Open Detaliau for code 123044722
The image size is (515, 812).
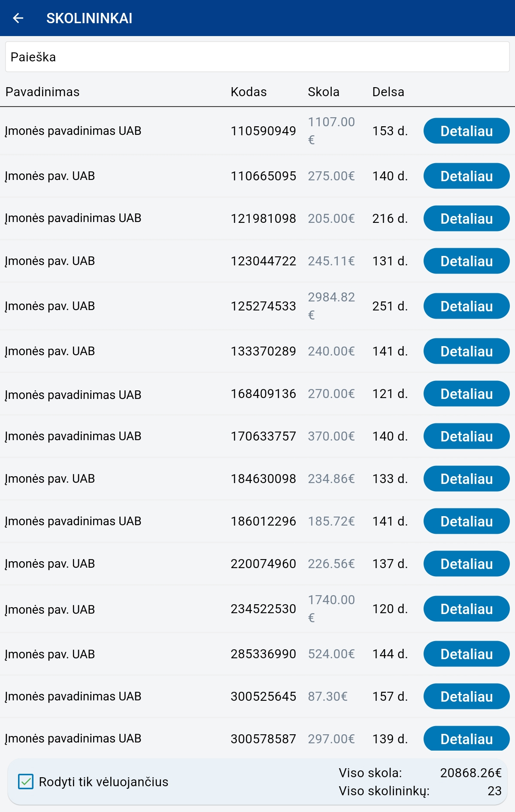[467, 261]
